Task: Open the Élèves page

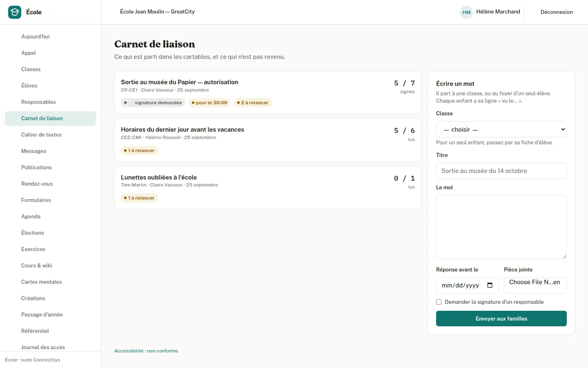Action: 50,85
